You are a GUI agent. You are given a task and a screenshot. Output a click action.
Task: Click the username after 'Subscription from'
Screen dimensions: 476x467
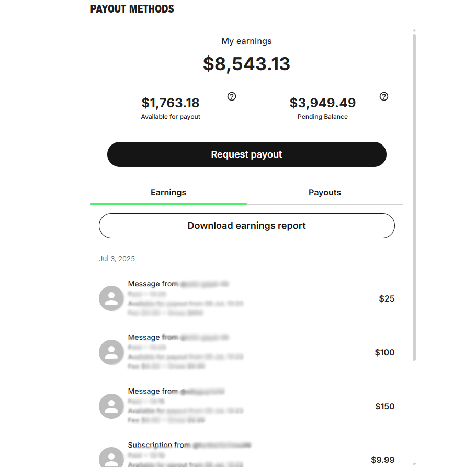click(221, 446)
